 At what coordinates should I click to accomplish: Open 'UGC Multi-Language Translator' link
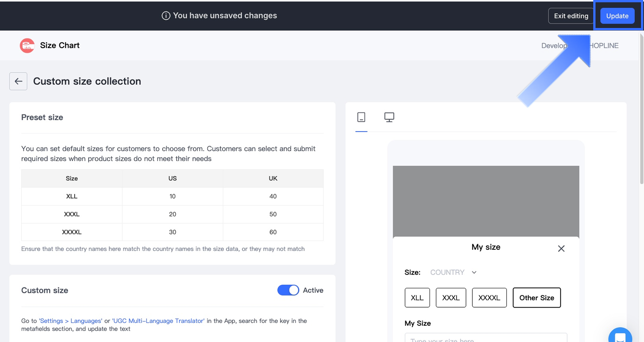tap(158, 321)
